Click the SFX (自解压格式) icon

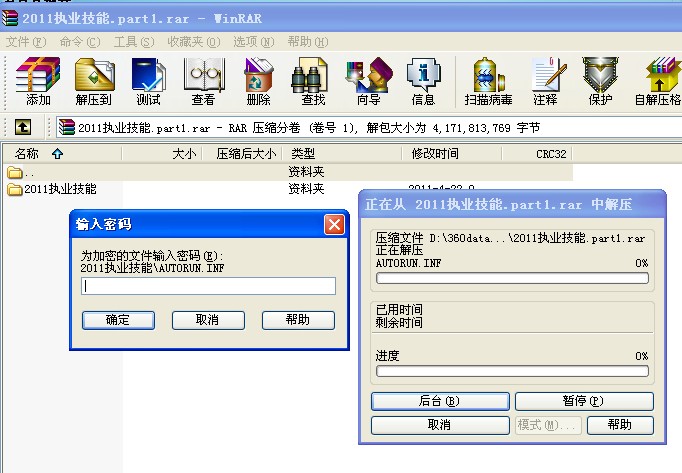(x=658, y=81)
